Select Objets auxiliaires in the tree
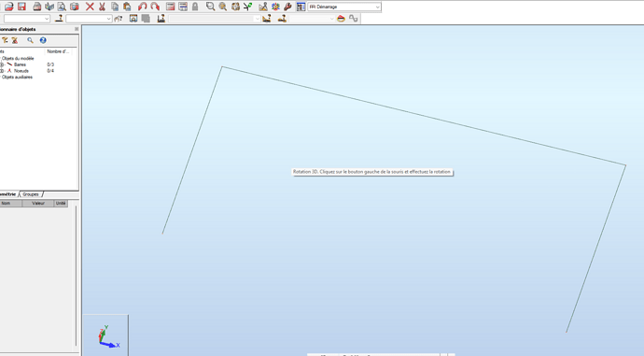Viewport: 644px width, 356px height. 17,77
